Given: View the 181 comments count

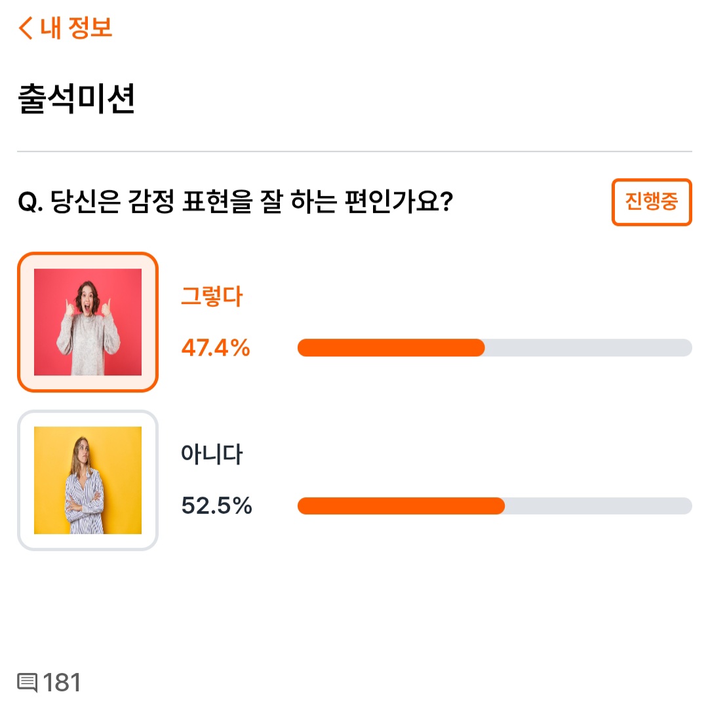Looking at the screenshot, I should (62, 683).
